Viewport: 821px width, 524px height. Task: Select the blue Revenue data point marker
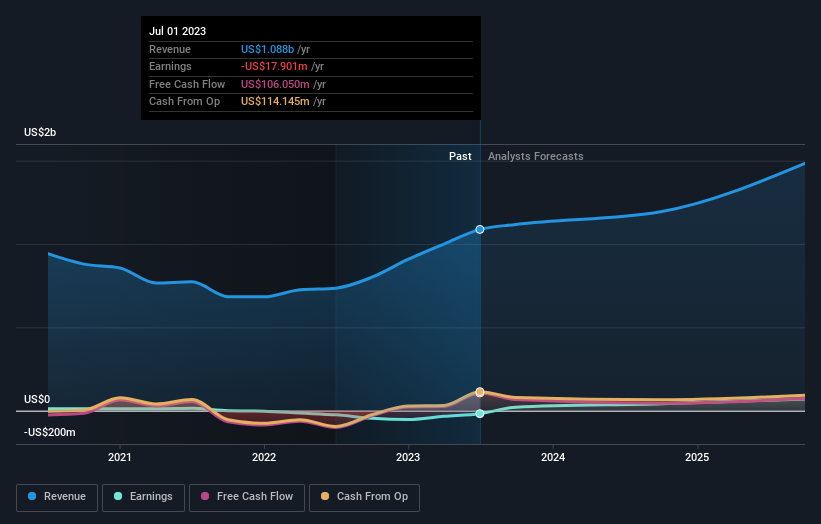[480, 229]
